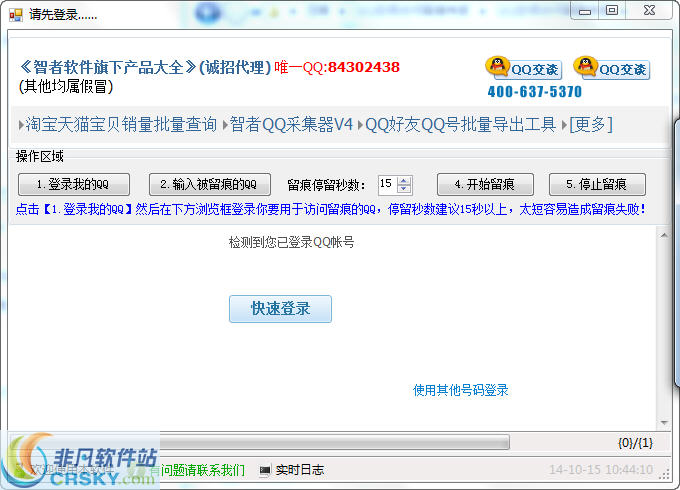The image size is (680, 490).
Task: Click 使用其他号码登录 link
Action: click(461, 390)
